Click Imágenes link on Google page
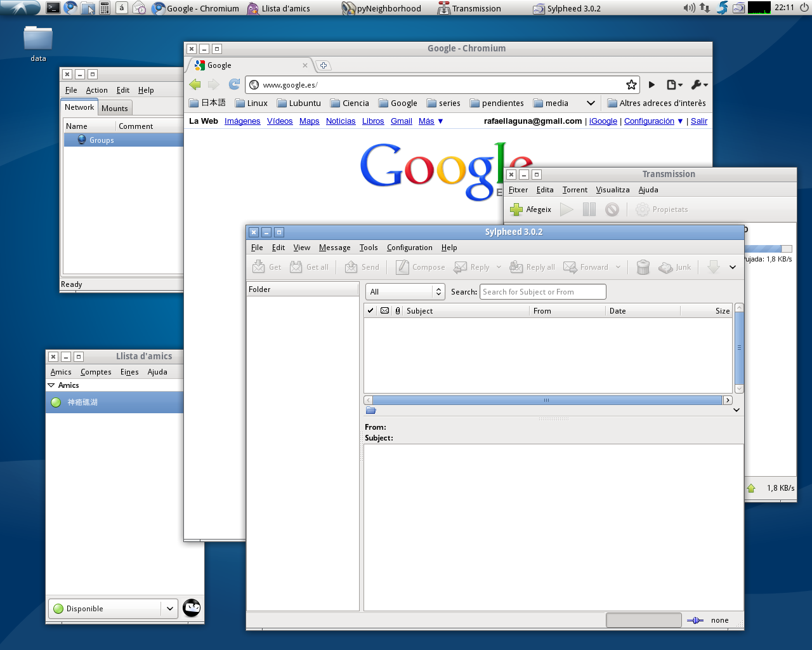This screenshot has width=812, height=650. click(242, 121)
